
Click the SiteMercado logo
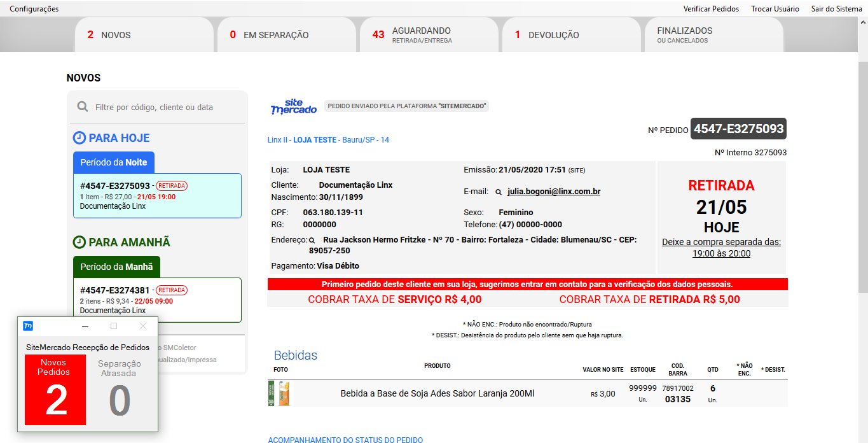pos(294,106)
